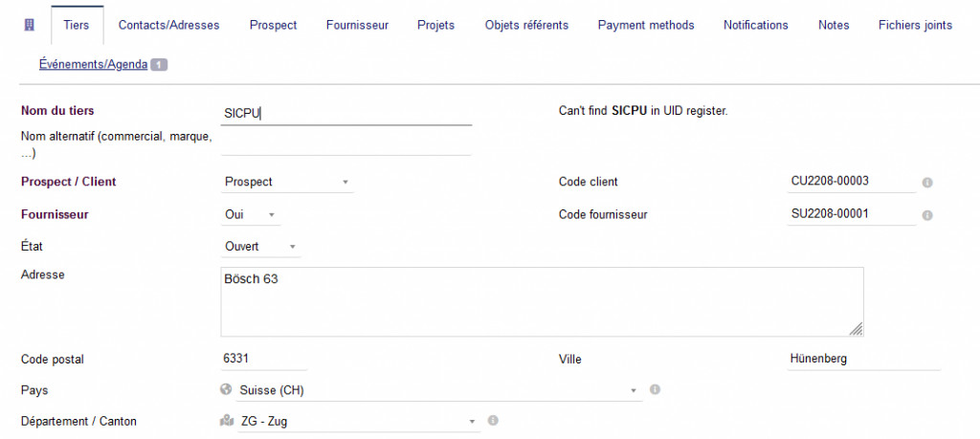Open the État Ouvert dropdown
Viewport: 980px width, 439px height.
(x=260, y=247)
